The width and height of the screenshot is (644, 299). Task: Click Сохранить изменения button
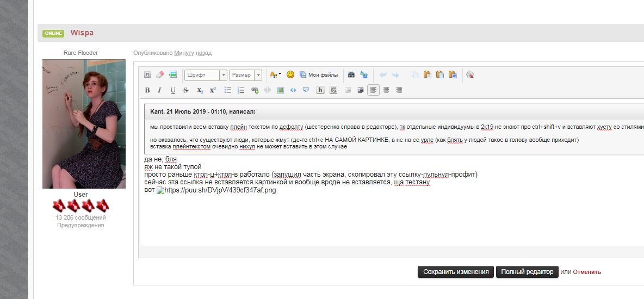coord(455,272)
